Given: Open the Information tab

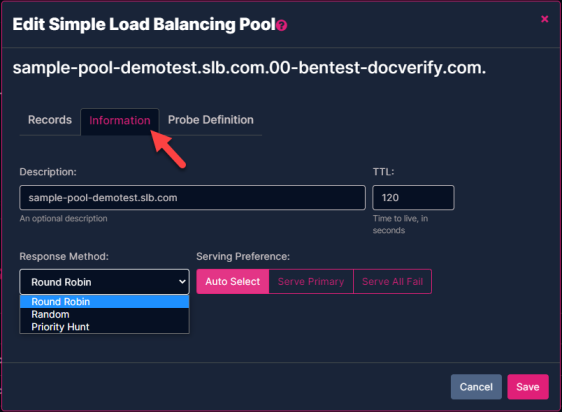Looking at the screenshot, I should click(120, 121).
